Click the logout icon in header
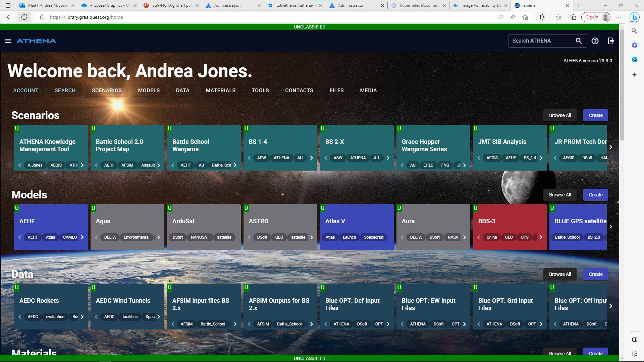The image size is (644, 362). 611,41
